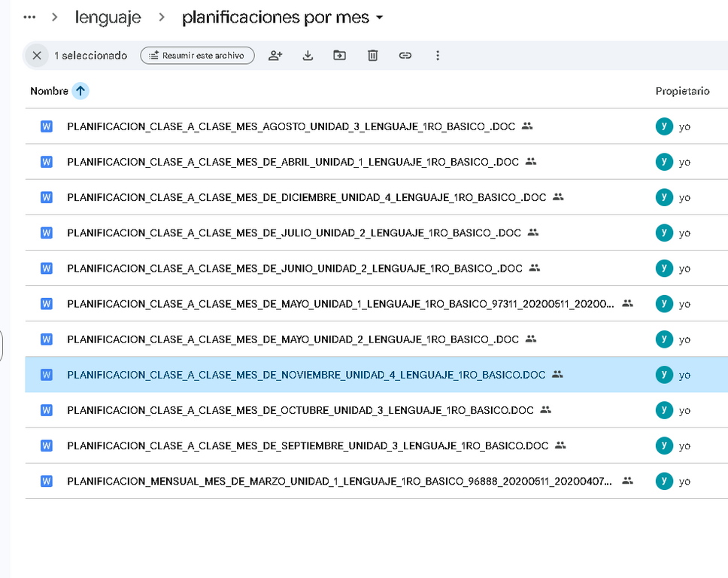Click the shared icon beside the JUNIO file
This screenshot has width=728, height=578.
[x=535, y=268]
